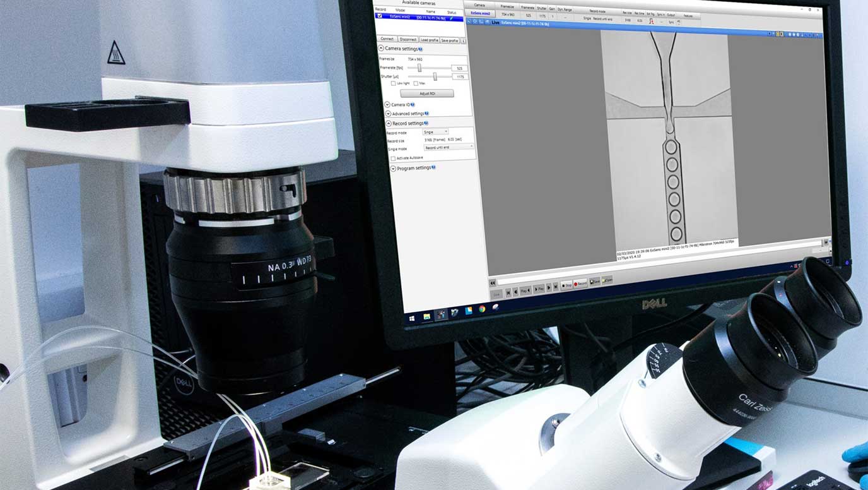Open Windows Start menu

tap(412, 318)
